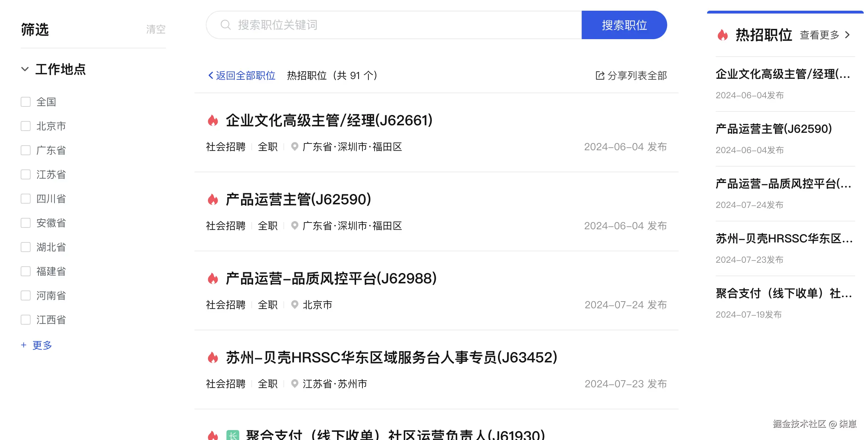Tick the 广东省 filter checkbox
The height and width of the screenshot is (440, 868).
(x=26, y=150)
